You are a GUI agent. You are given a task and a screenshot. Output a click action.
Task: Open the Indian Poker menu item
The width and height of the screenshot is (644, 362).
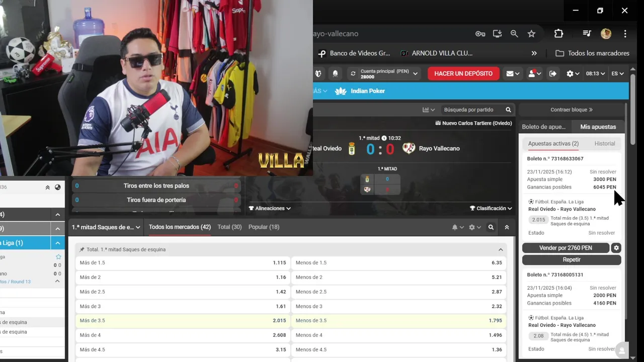pyautogui.click(x=360, y=91)
